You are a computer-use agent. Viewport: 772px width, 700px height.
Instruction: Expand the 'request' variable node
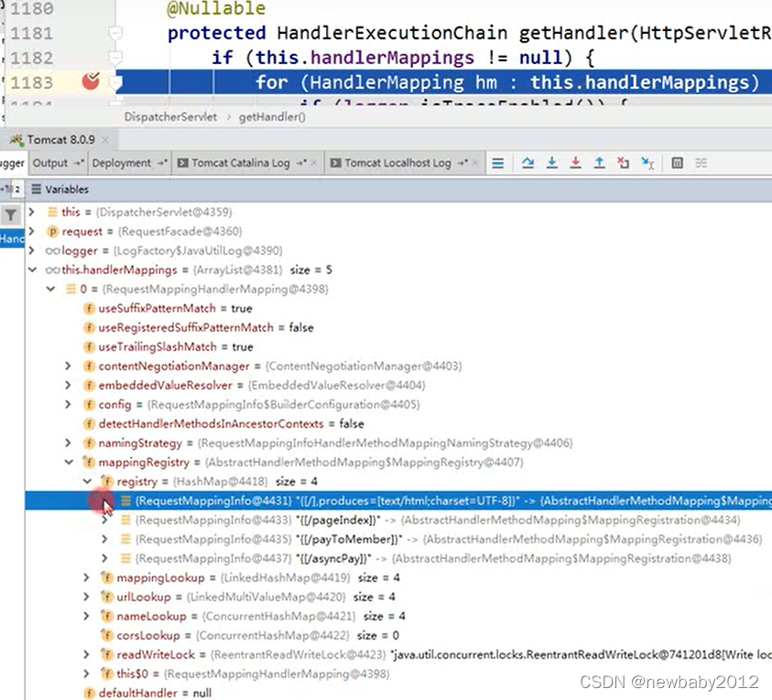tap(32, 231)
